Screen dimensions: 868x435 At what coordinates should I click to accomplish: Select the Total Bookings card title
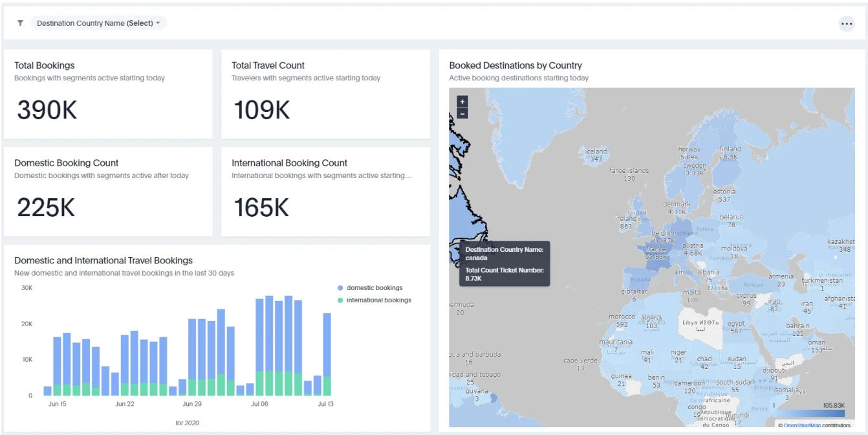(x=44, y=65)
